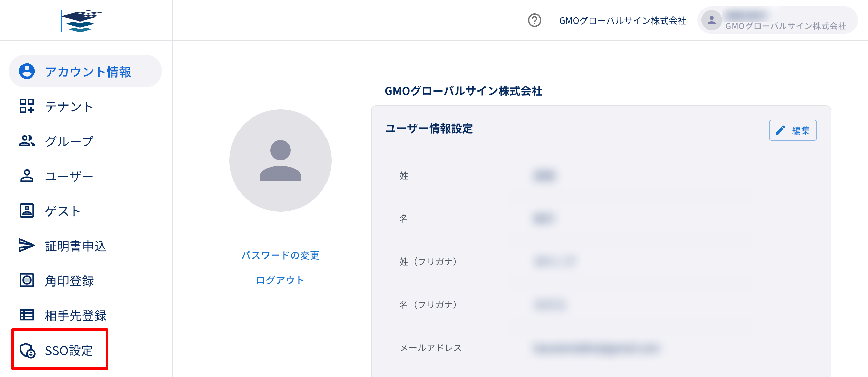The image size is (868, 377).
Task: Click the blurred 姓 value
Action: pos(545,176)
